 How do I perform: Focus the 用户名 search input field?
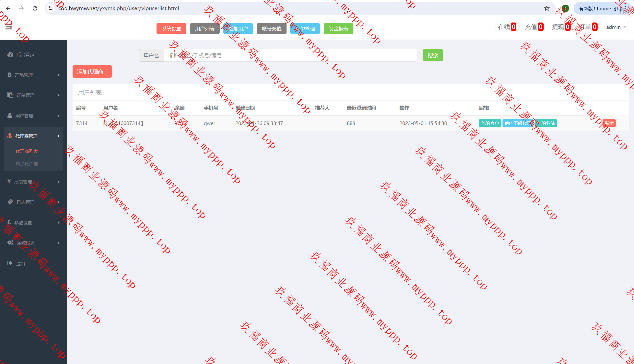pos(290,55)
